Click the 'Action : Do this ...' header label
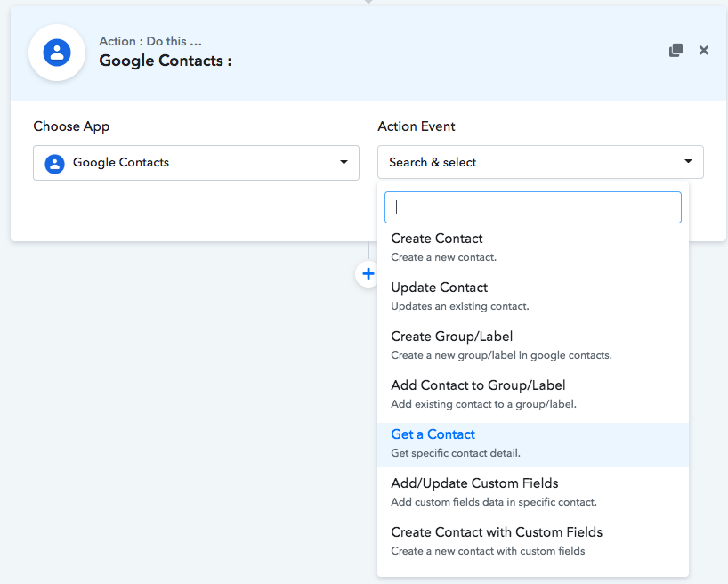This screenshot has width=728, height=584. tap(150, 41)
